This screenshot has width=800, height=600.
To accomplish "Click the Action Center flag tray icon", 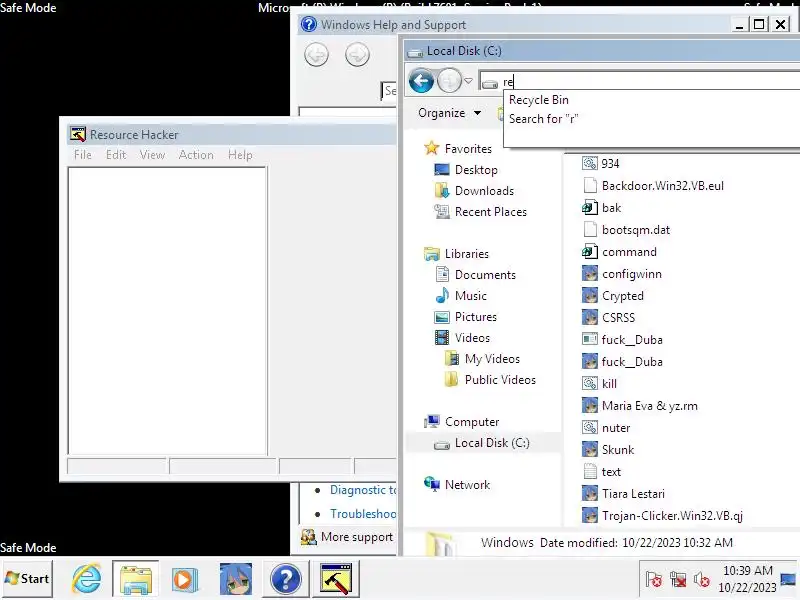I will pos(654,579).
